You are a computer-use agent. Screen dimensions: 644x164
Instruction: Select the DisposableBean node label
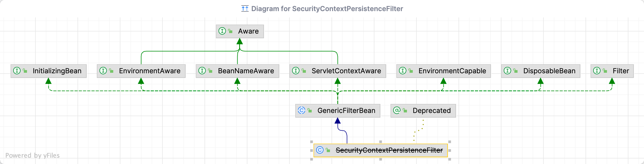(549, 71)
